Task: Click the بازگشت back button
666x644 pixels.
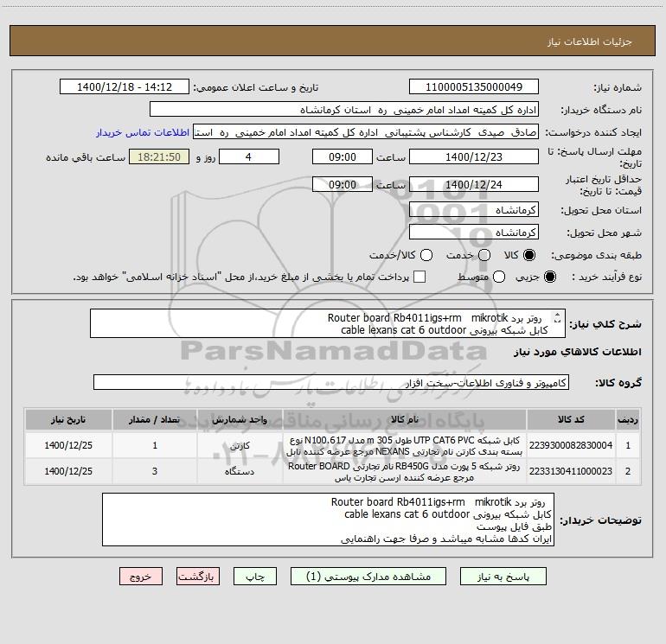Action: point(198,577)
